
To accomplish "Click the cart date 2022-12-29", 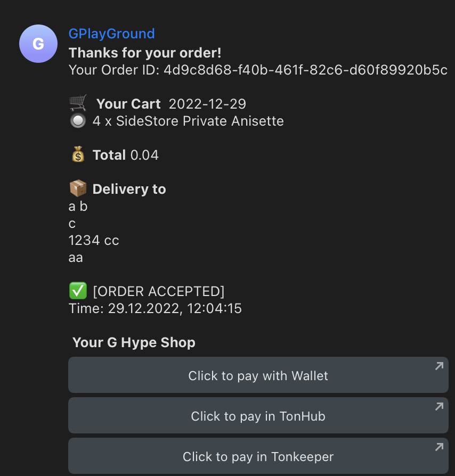I will pyautogui.click(x=207, y=104).
